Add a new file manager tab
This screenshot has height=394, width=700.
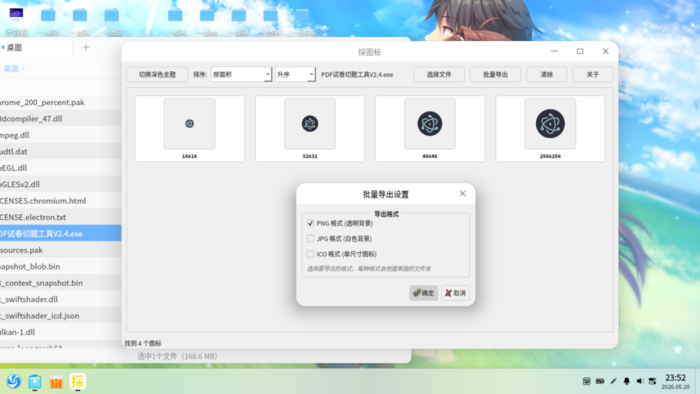point(86,47)
